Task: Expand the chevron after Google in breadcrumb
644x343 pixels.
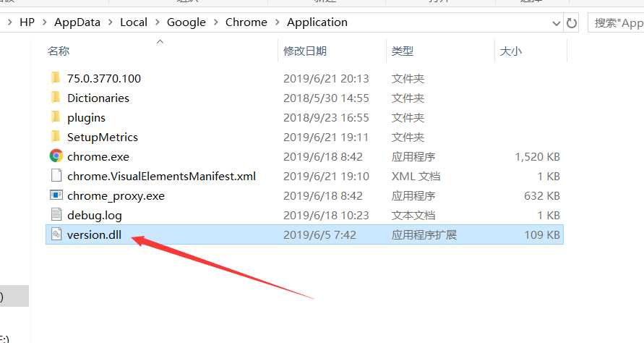Action: pyautogui.click(x=215, y=22)
